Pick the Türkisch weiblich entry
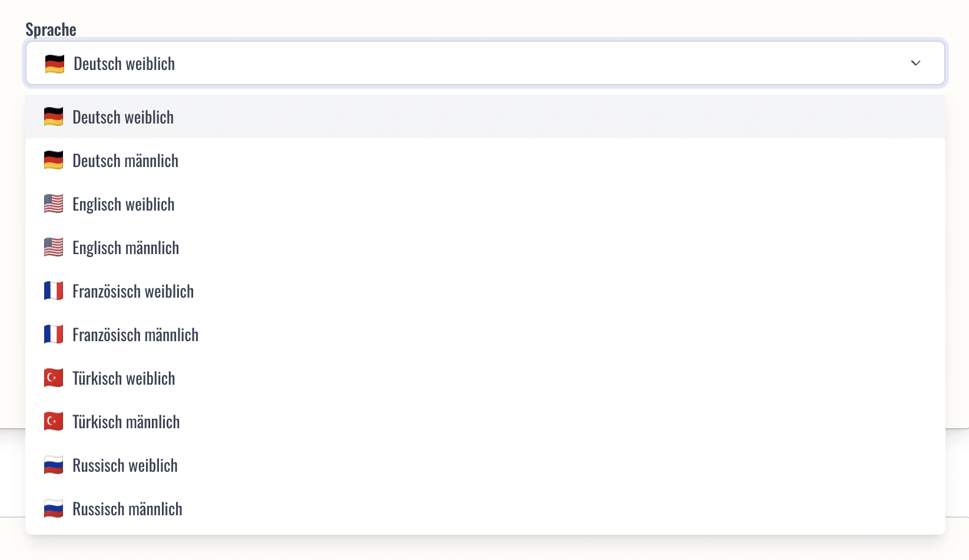This screenshot has width=969, height=560. click(x=485, y=378)
